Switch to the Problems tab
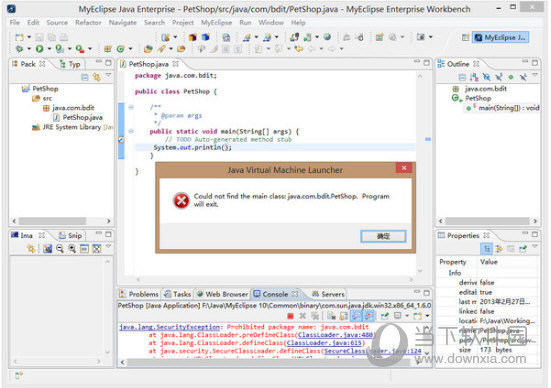The height and width of the screenshot is (388, 551). [x=140, y=294]
